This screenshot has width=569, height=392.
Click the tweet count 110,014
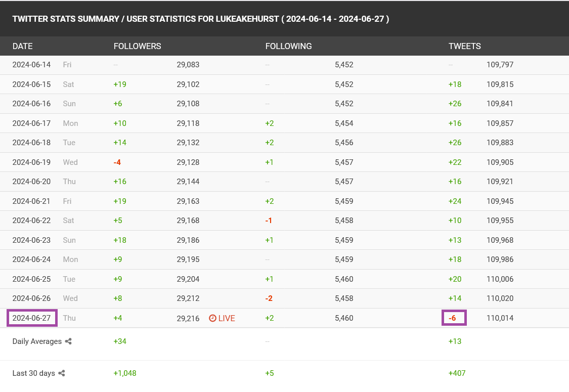(500, 318)
